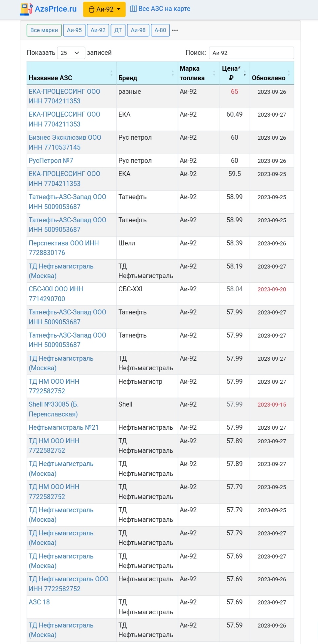
Task: Show more fuel types via the ellipsis
Action: 175,30
